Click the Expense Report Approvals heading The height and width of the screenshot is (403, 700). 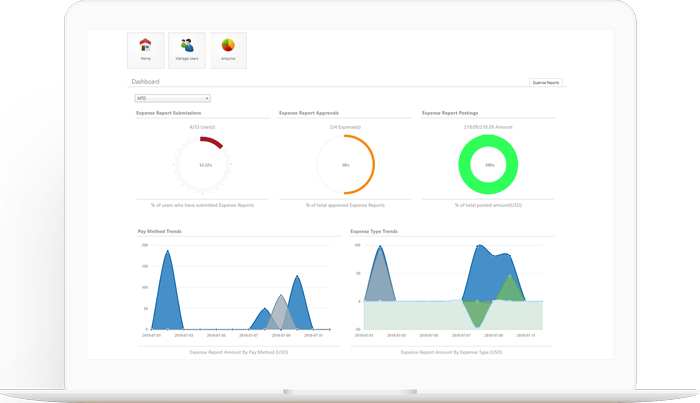308,113
